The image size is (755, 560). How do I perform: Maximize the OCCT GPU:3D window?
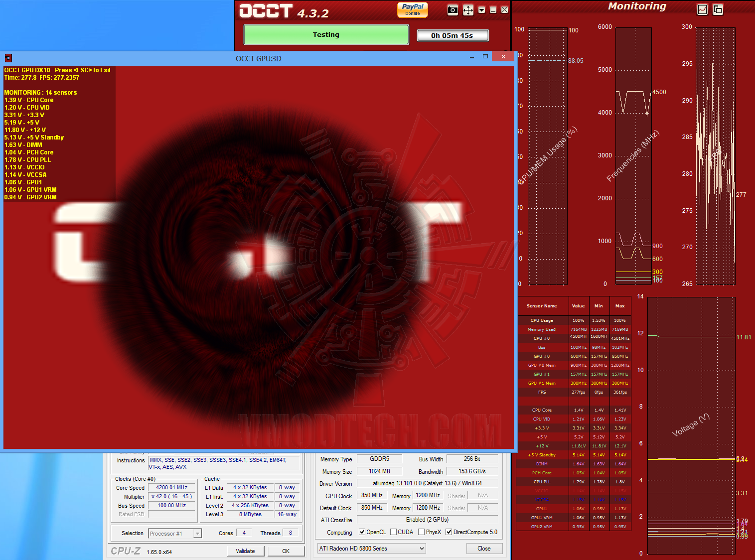[x=485, y=57]
